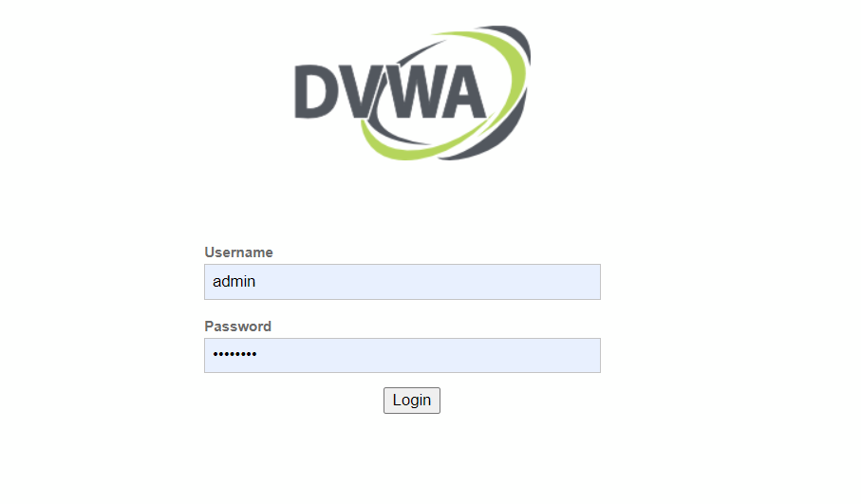The height and width of the screenshot is (504, 861).
Task: Select the masked password dots
Action: coord(234,355)
